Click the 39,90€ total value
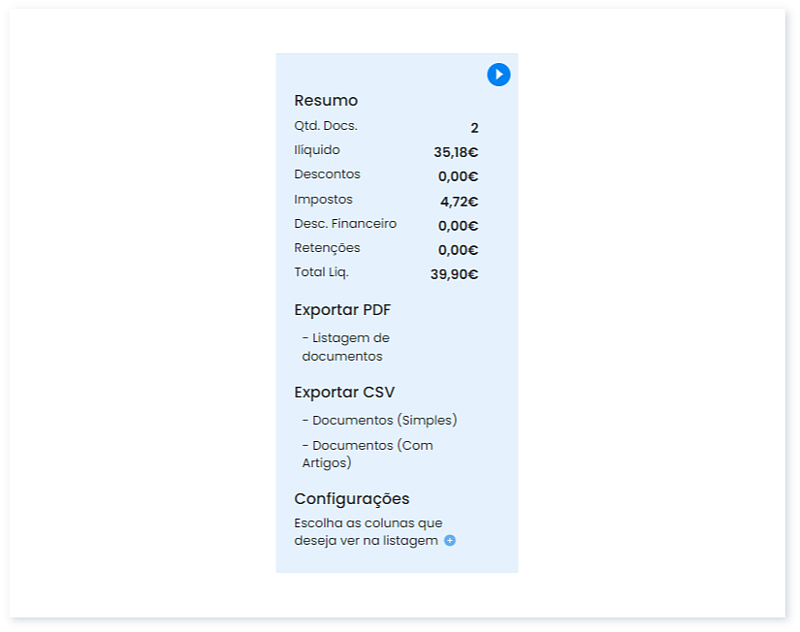 click(454, 275)
